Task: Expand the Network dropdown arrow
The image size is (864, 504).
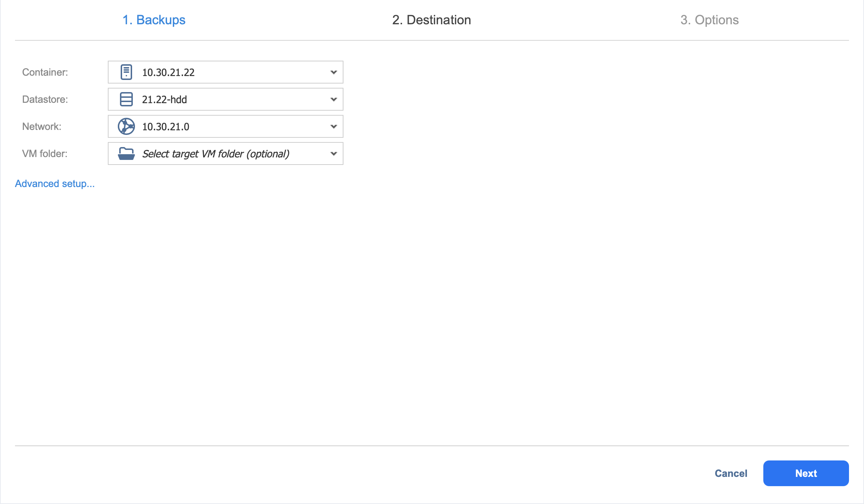Action: pos(333,126)
